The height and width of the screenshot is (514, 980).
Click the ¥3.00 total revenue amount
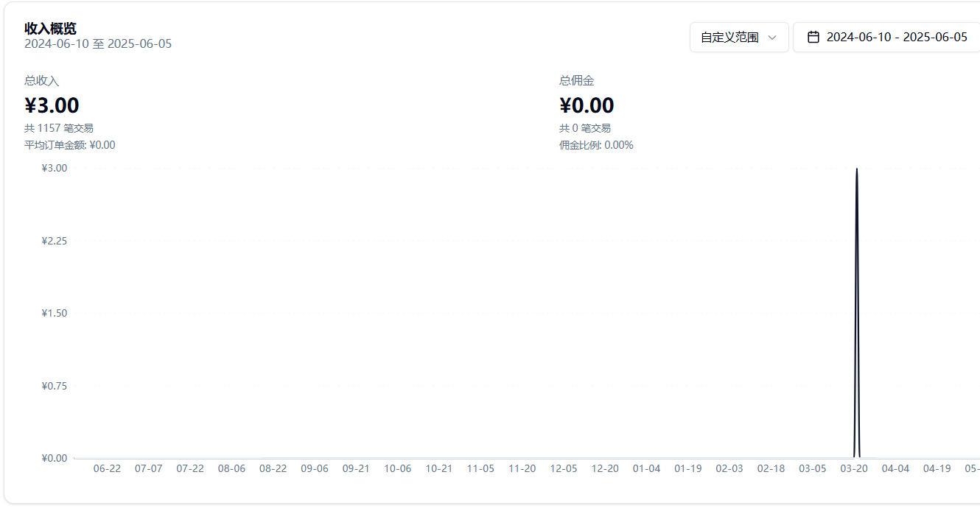[52, 105]
